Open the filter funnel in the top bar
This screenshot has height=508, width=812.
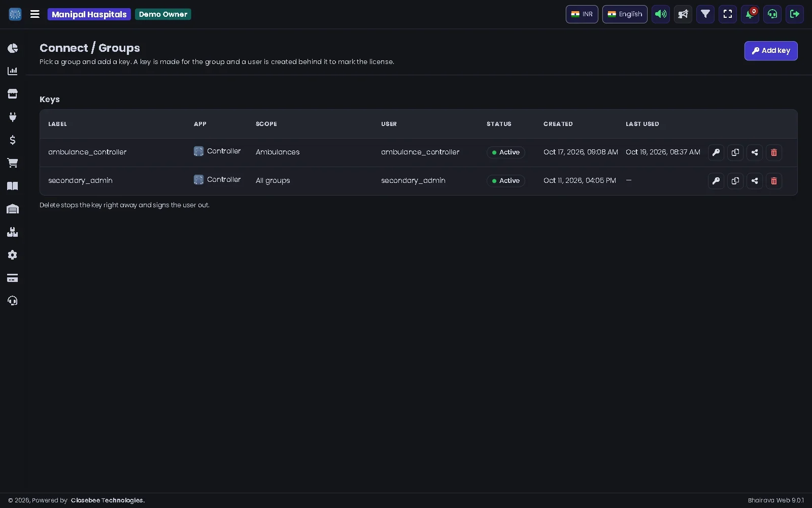(705, 14)
